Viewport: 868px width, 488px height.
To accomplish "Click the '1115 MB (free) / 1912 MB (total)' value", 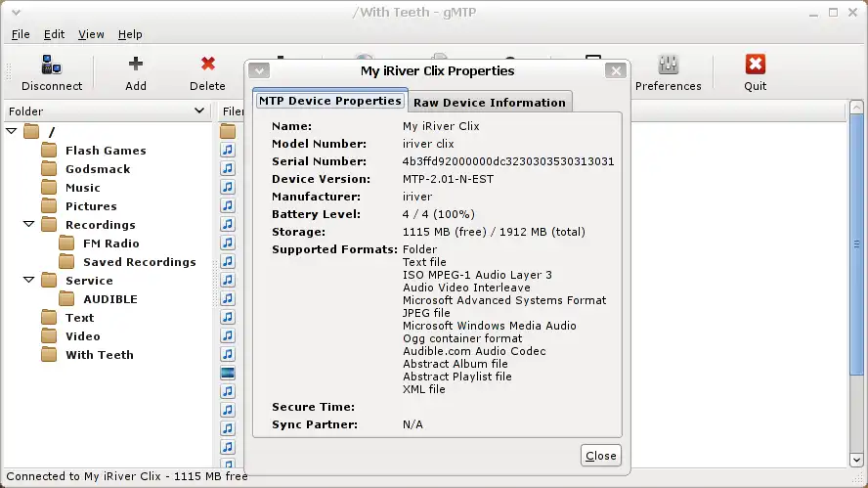I will click(494, 232).
